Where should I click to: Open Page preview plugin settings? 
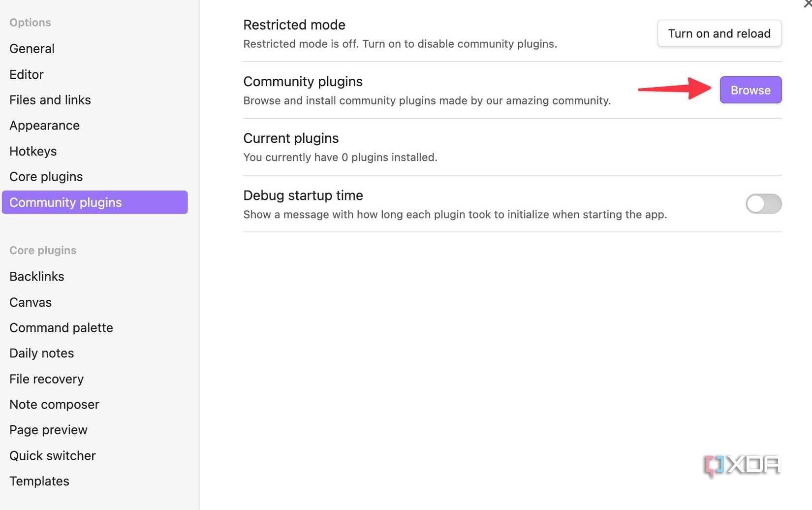click(48, 430)
